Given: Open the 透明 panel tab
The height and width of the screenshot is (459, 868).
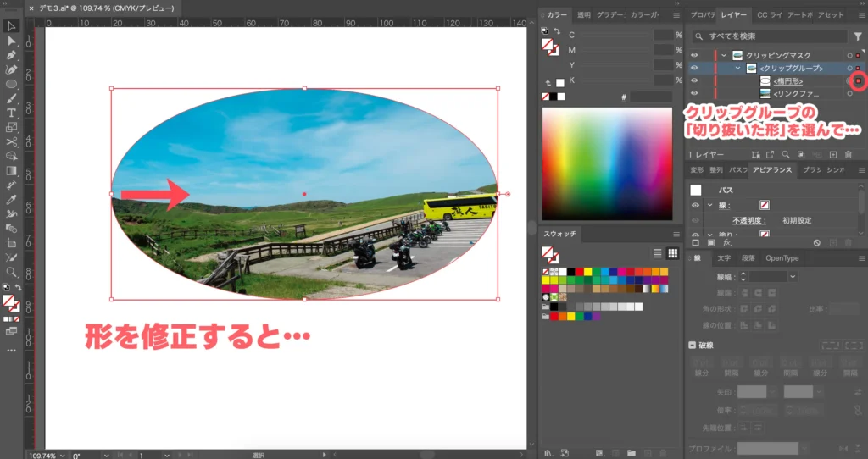Looking at the screenshot, I should [583, 15].
